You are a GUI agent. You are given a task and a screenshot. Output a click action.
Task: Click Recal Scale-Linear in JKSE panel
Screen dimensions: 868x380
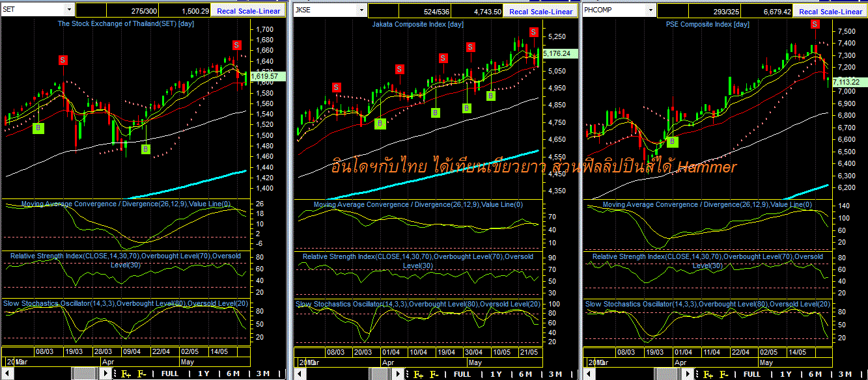coord(541,11)
